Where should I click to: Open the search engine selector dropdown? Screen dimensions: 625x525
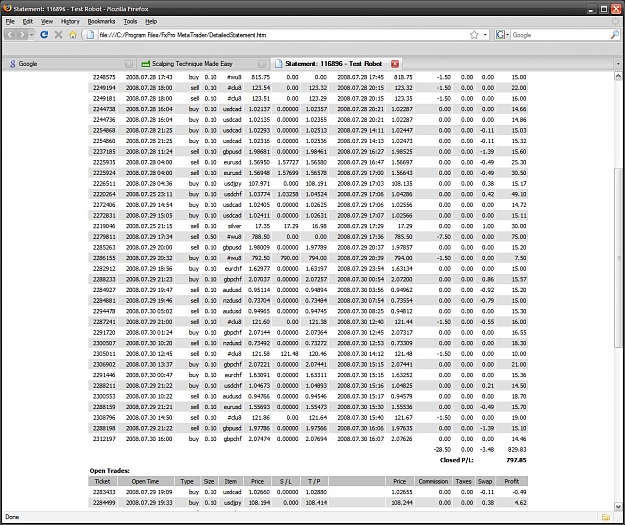(502, 35)
